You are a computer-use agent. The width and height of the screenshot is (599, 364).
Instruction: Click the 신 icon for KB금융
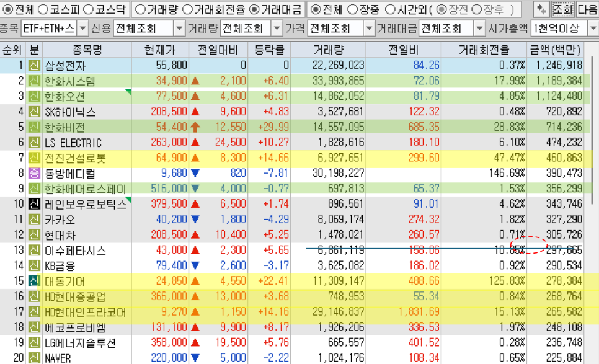click(34, 265)
